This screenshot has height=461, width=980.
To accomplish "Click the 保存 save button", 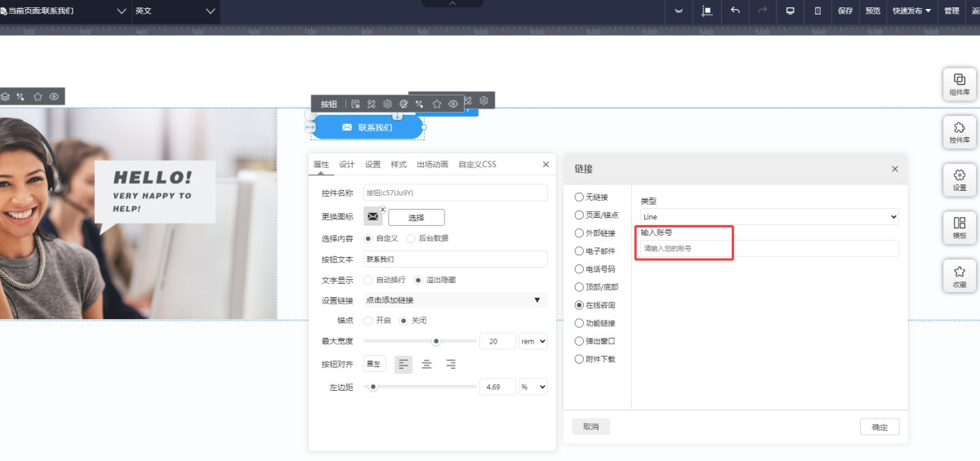I will click(845, 11).
